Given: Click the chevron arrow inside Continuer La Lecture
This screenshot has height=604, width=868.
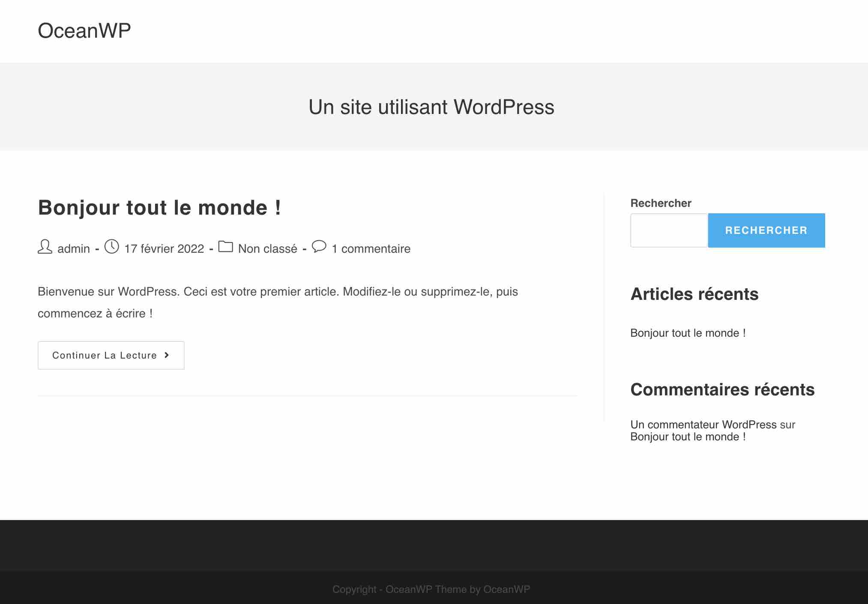Looking at the screenshot, I should click(166, 355).
